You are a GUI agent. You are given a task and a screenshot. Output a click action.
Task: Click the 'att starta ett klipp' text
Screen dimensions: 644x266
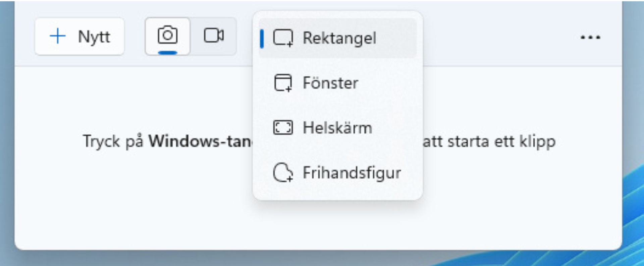[x=489, y=141]
